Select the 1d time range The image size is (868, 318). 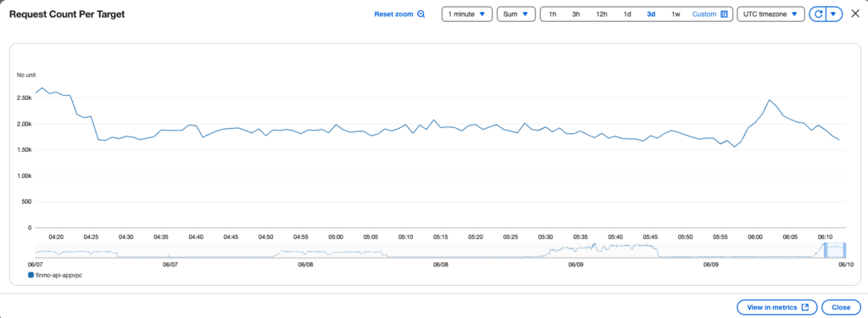[627, 14]
